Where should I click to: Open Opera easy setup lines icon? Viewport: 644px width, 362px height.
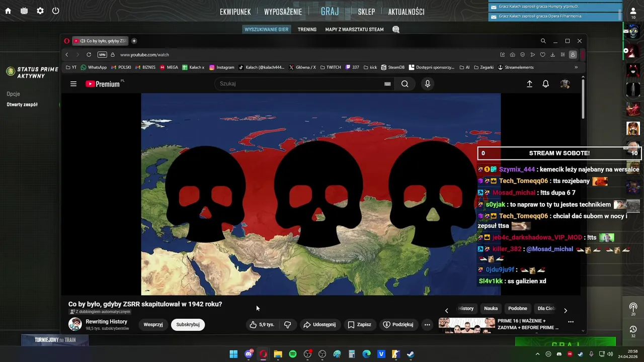(x=562, y=54)
